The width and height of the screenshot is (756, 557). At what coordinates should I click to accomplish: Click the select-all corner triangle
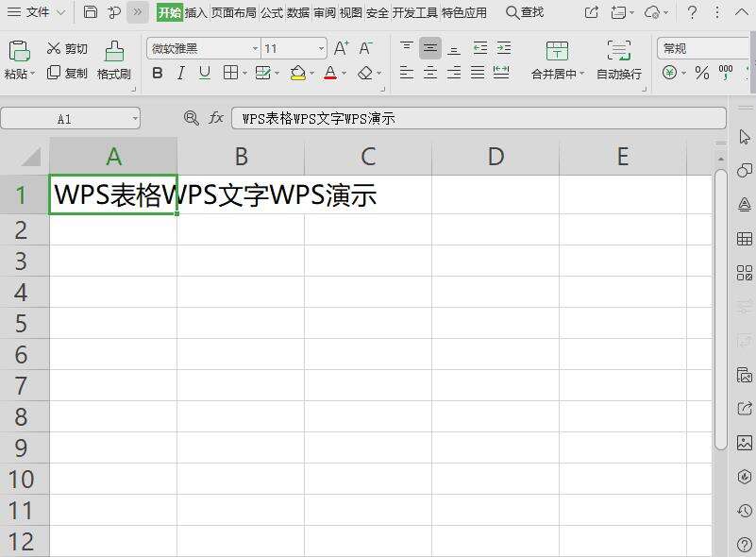(31, 157)
